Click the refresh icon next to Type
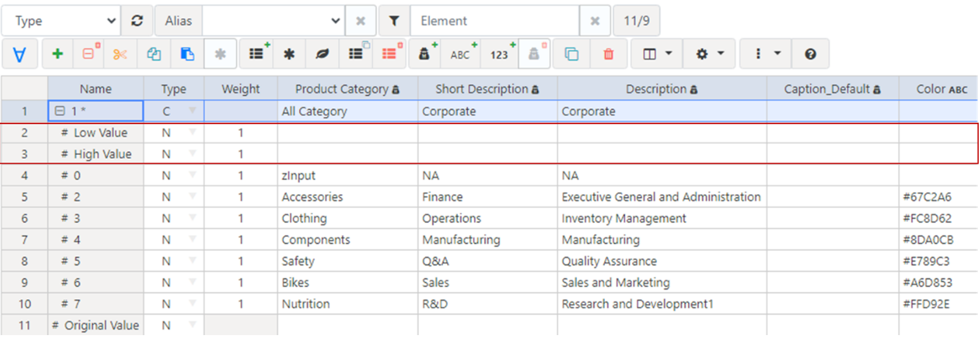This screenshot has width=980, height=337. 137,21
